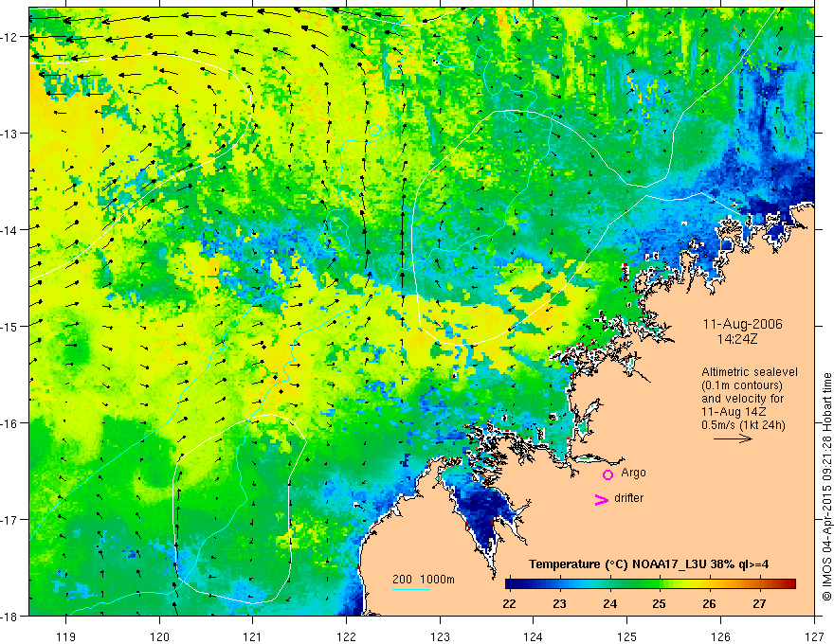
Task: Click the '11-Aug-2006' date text
Action: point(742,324)
